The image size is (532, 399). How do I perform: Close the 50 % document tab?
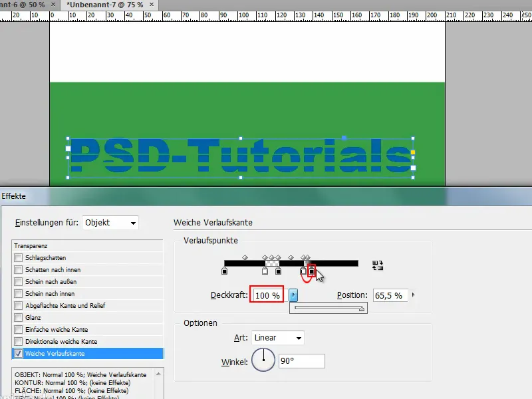(53, 5)
